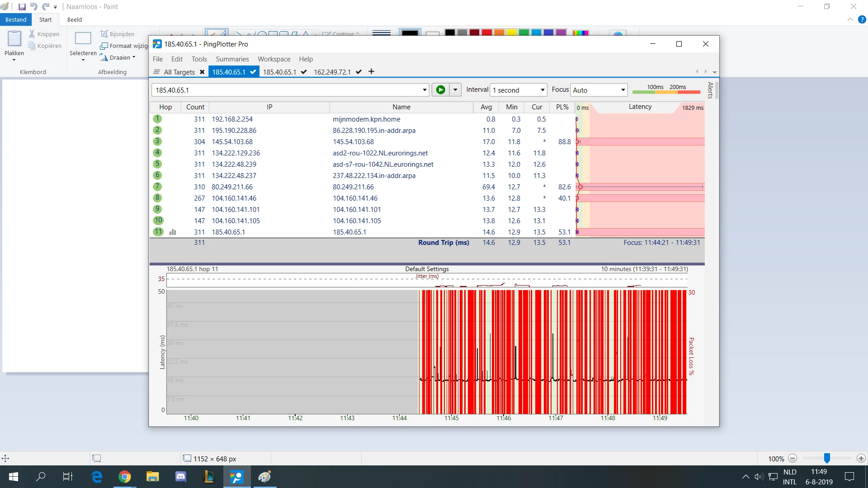Close the All Targets tab with the X
This screenshot has height=488, width=868.
click(202, 72)
